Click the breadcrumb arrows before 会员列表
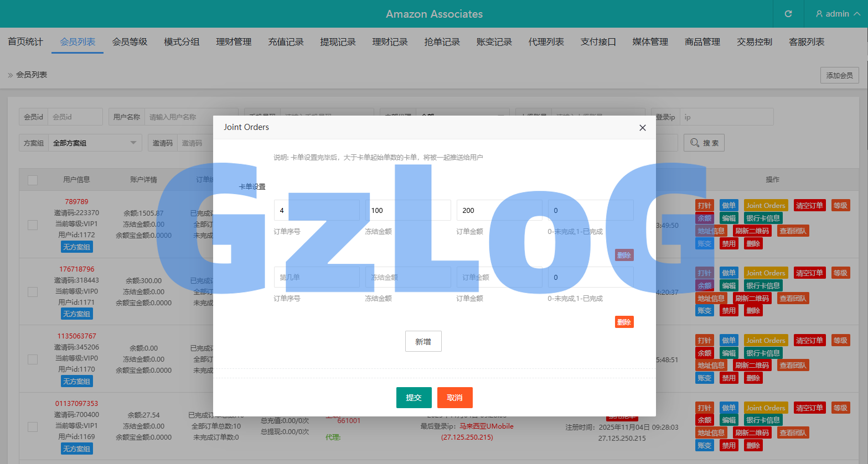Screen dimensions: 868x464 [x=10, y=75]
